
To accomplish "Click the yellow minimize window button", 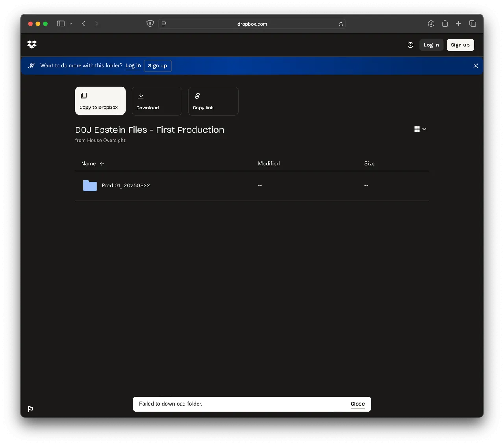I will tap(38, 24).
